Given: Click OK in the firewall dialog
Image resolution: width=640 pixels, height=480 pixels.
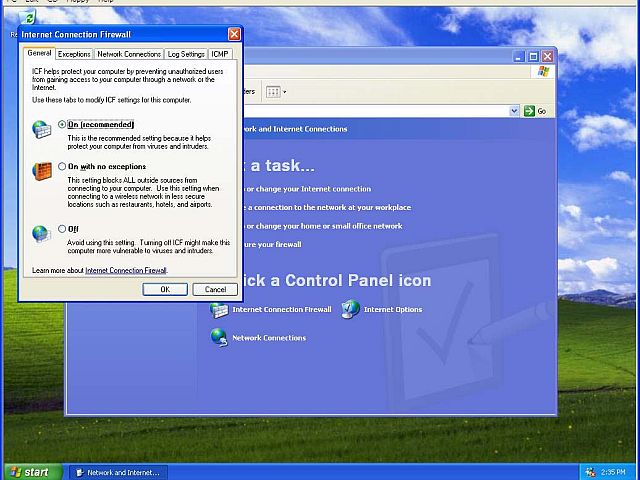Looking at the screenshot, I should point(165,289).
